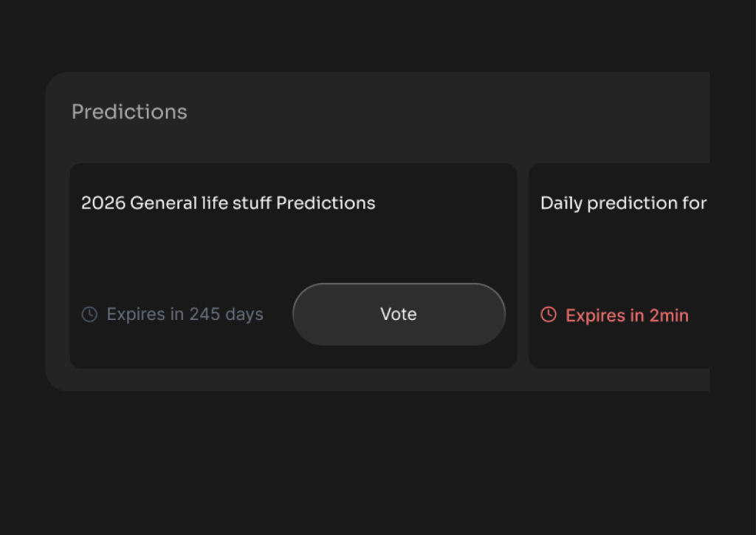Screen dimensions: 756x535
Task: Click the red clock icon beside 2min
Action: [x=549, y=315]
